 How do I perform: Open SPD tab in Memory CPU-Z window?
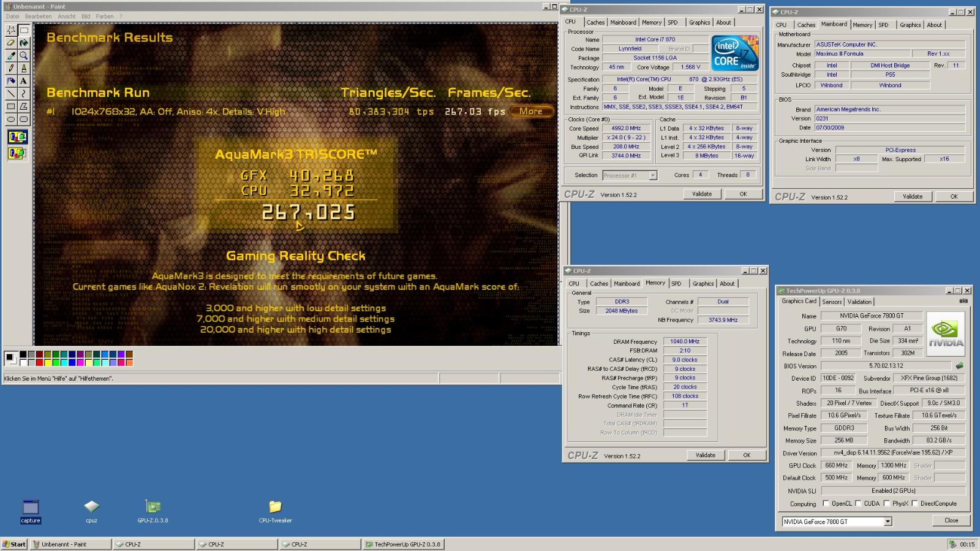tap(676, 283)
